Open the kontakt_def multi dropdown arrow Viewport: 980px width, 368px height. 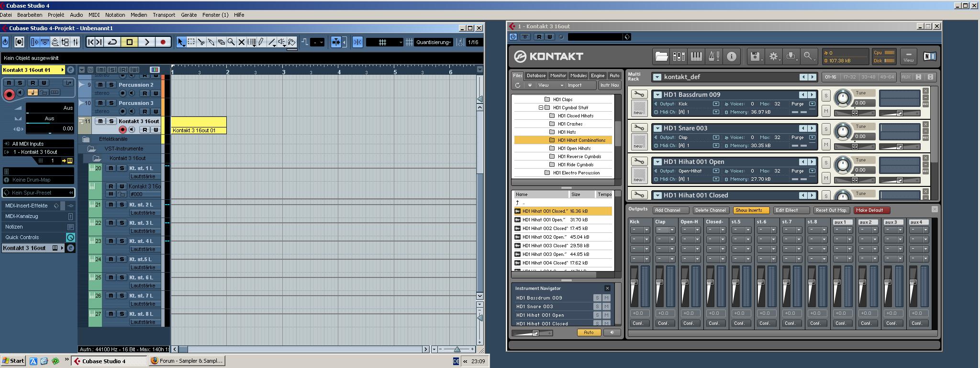tap(657, 77)
